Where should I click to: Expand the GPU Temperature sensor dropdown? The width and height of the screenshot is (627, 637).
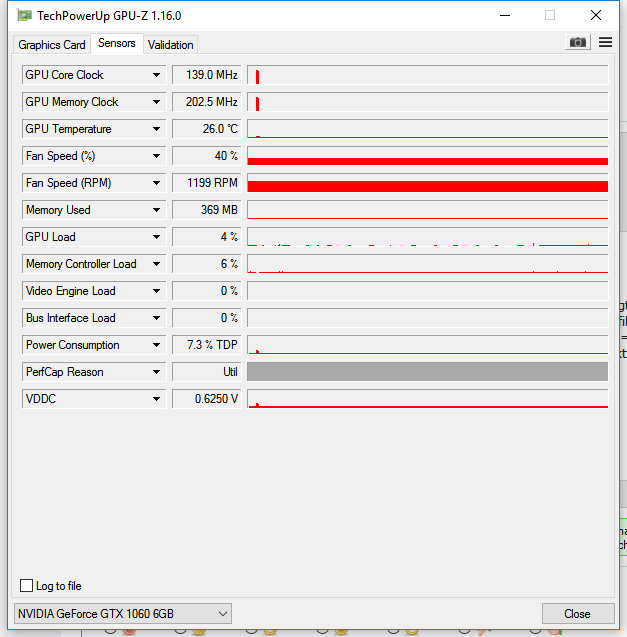[157, 129]
